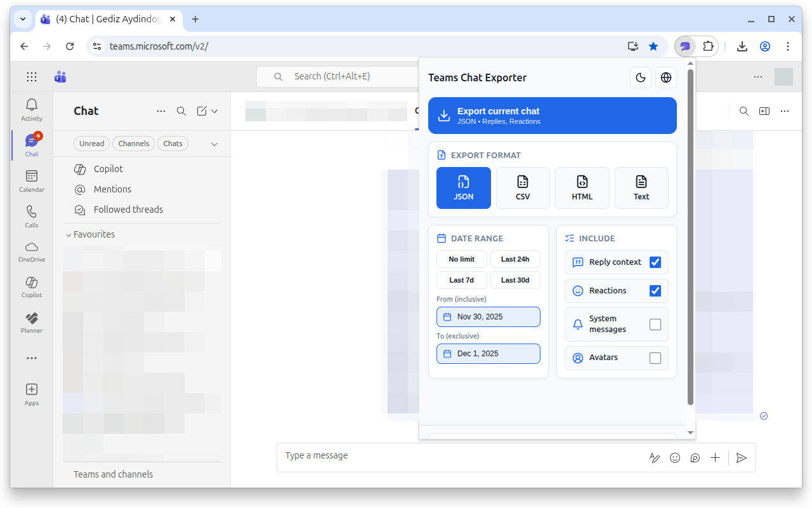The width and height of the screenshot is (812, 508).
Task: Uncheck the Reactions option
Action: (x=655, y=290)
